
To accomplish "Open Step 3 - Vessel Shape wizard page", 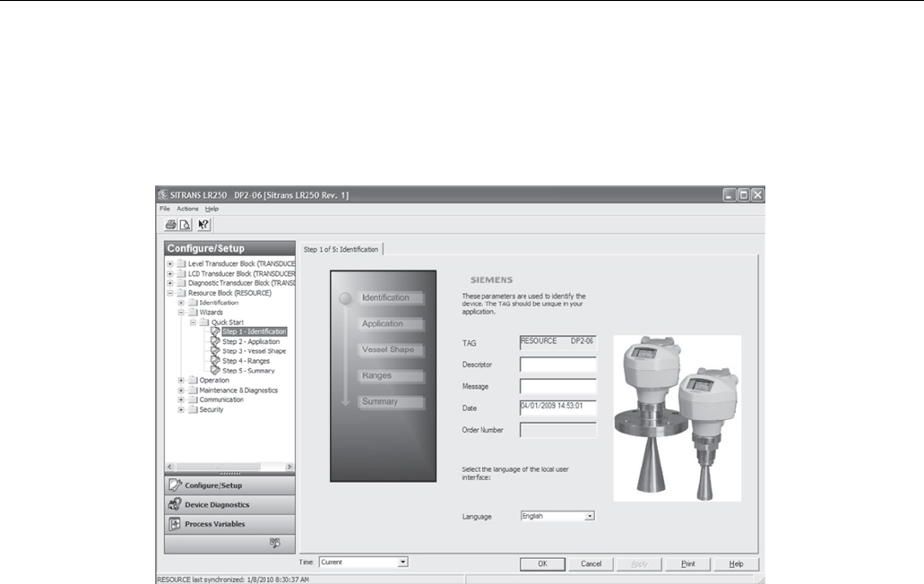I will 254,351.
